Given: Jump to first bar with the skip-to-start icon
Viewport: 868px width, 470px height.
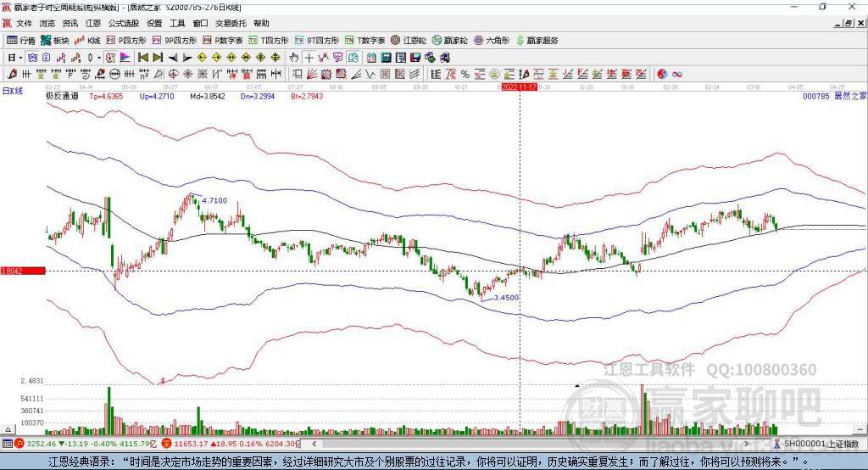Looking at the screenshot, I should click(143, 58).
